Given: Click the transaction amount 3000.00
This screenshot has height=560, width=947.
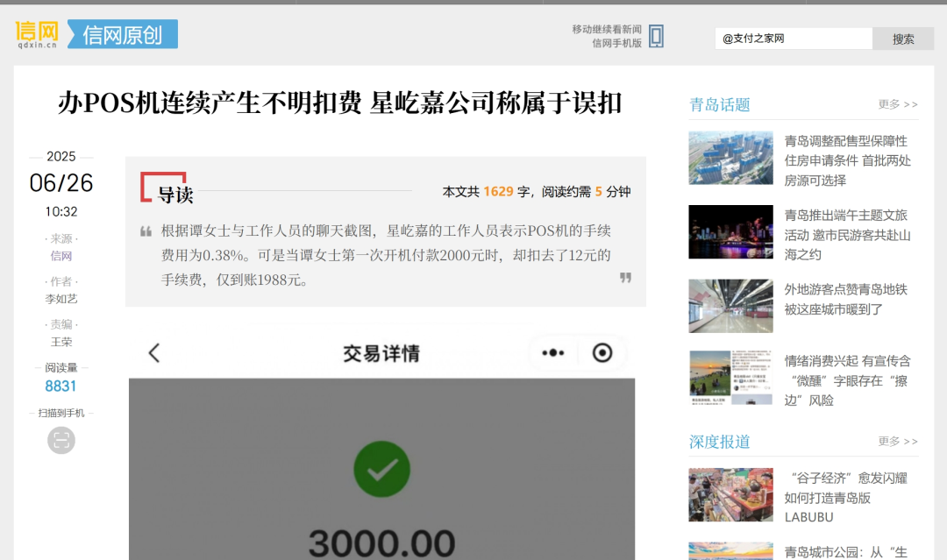Looking at the screenshot, I should click(x=381, y=542).
